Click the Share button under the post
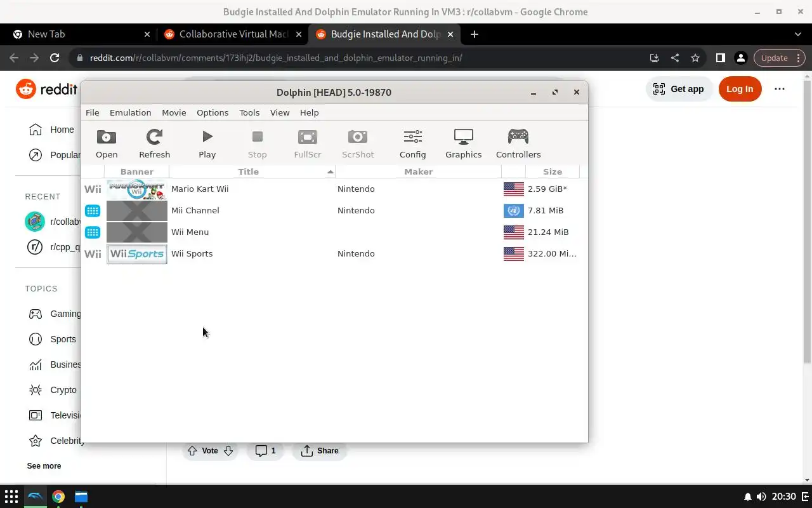812x508 pixels. (x=320, y=451)
